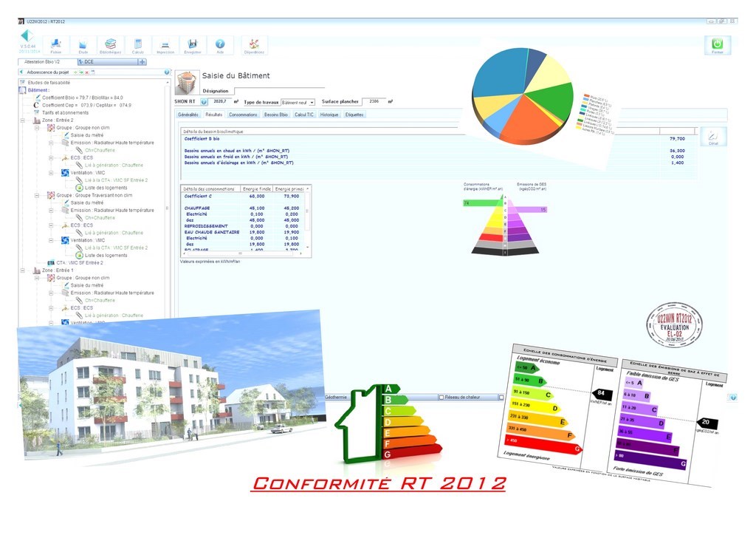Collapse Groupe Traversant non clim node
The image size is (756, 535).
[x=37, y=195]
